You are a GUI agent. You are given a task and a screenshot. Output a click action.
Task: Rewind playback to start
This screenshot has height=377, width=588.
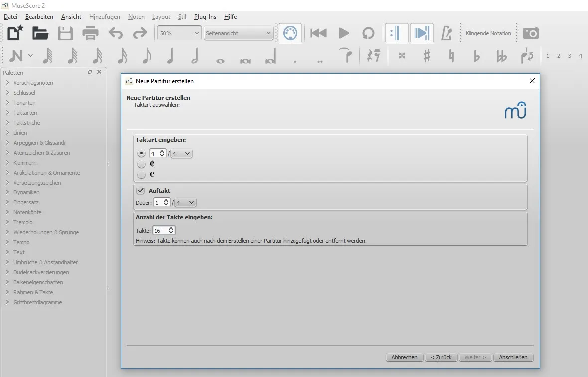319,33
